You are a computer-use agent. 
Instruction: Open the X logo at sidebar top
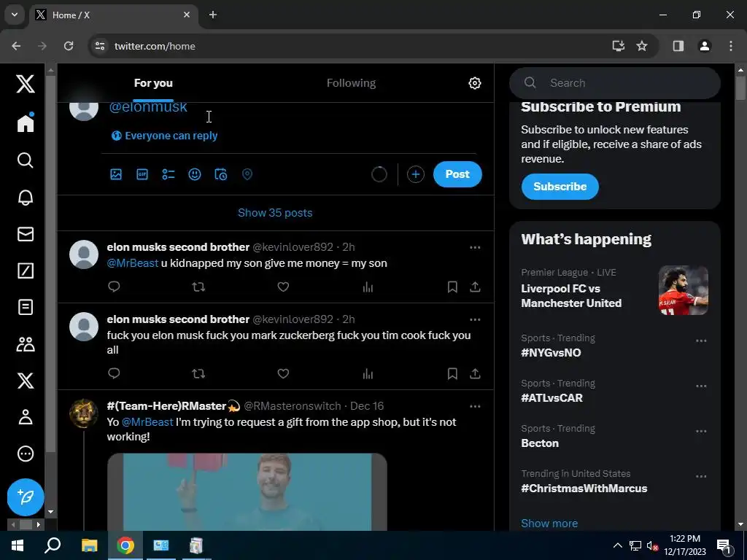(26, 84)
